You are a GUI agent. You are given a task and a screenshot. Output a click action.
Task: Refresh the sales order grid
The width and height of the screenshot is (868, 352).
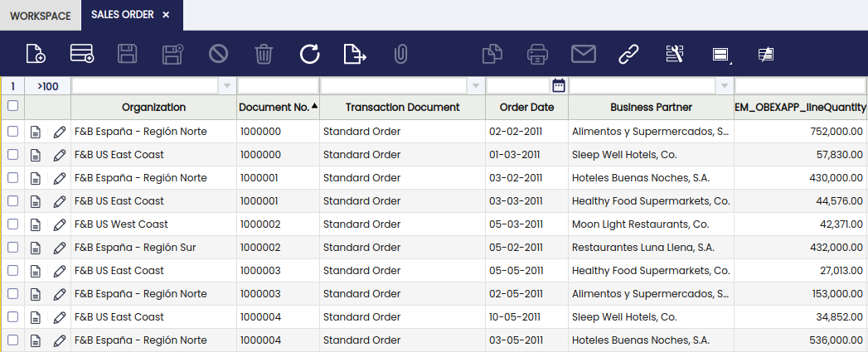point(309,54)
